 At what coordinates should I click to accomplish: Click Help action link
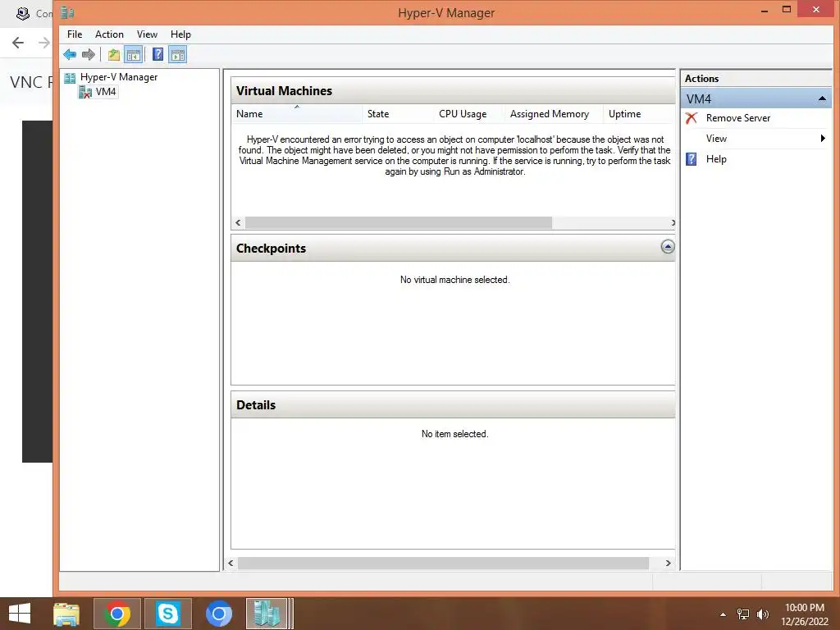716,159
